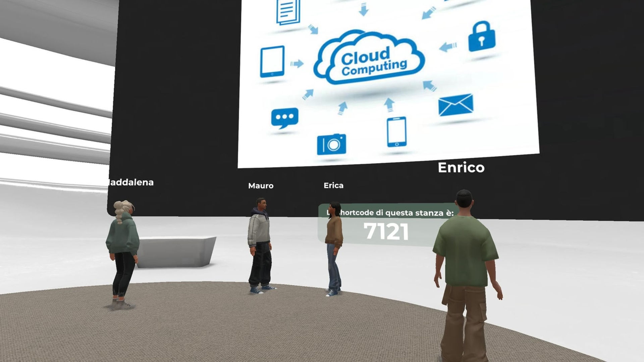Click the Cloud Computing cloud logo

[x=369, y=57]
